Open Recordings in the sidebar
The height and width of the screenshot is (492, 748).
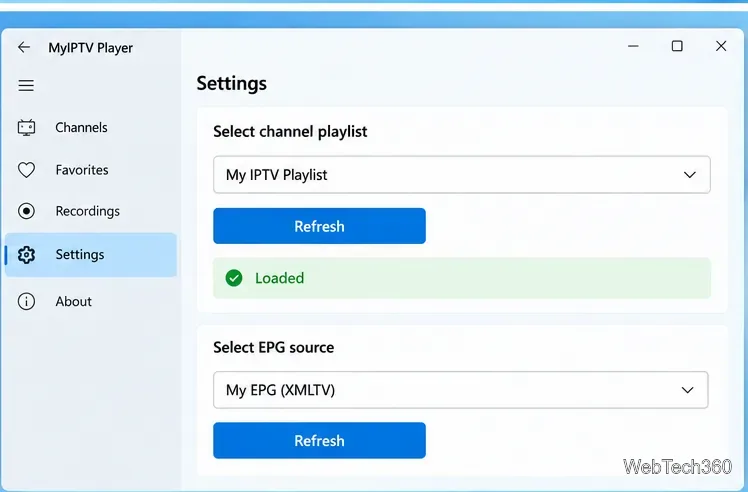coord(91,211)
